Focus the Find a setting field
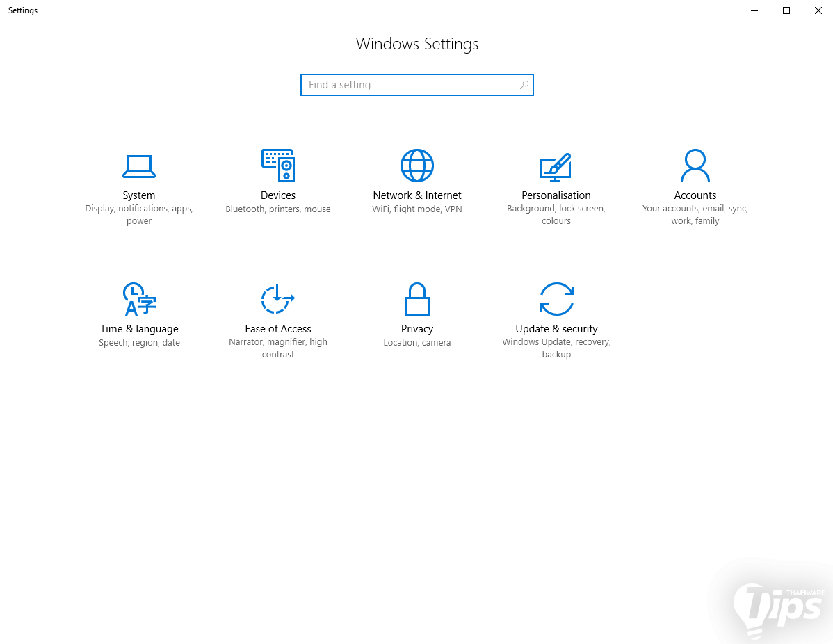Viewport: 833px width, 644px height. point(417,85)
